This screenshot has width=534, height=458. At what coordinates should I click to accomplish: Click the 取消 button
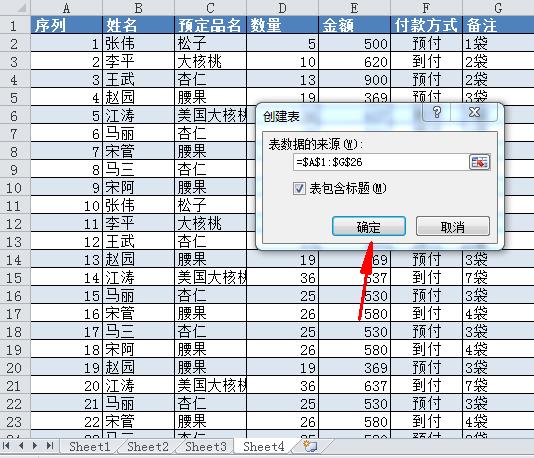pyautogui.click(x=453, y=226)
